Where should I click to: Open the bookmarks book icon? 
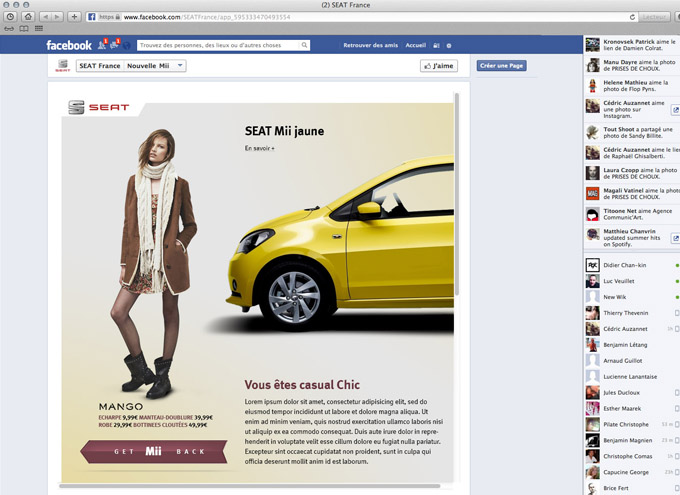pyautogui.click(x=24, y=29)
